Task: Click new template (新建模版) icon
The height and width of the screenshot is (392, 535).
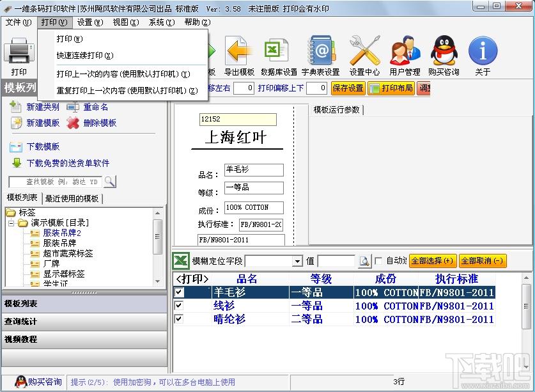Action: [16, 123]
